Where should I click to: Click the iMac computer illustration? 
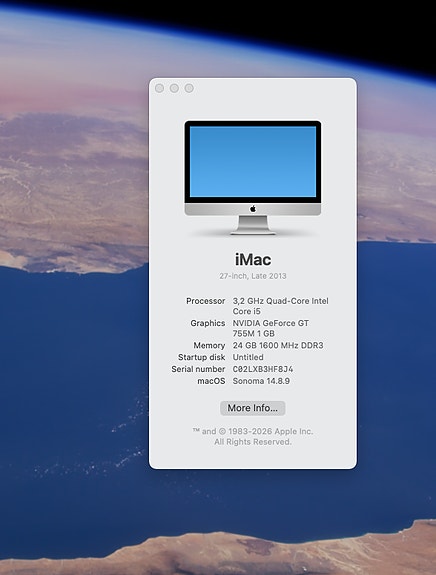253,178
